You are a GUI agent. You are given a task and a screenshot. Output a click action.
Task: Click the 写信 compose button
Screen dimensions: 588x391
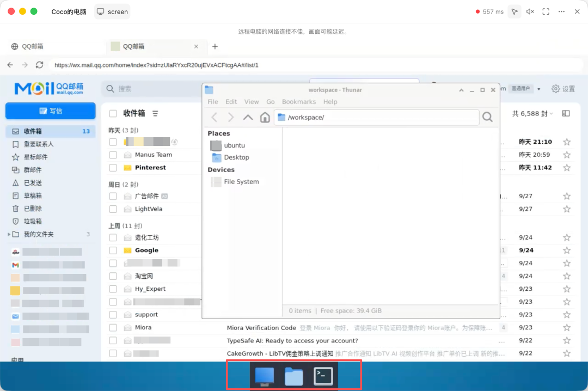[x=50, y=111]
